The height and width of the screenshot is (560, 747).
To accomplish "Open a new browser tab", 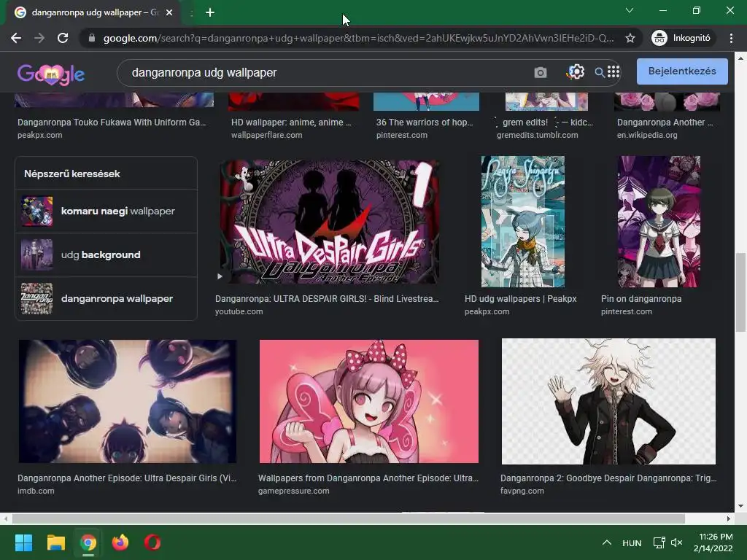I will tap(210, 12).
